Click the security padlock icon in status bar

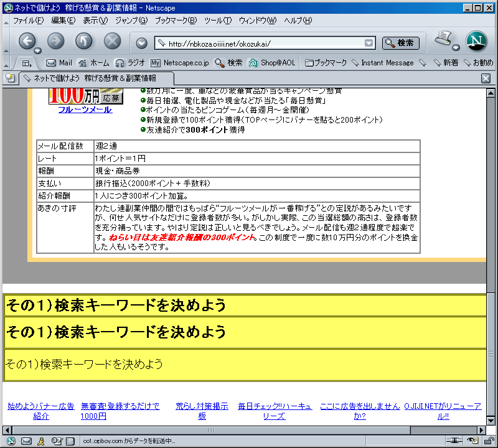tap(489, 441)
